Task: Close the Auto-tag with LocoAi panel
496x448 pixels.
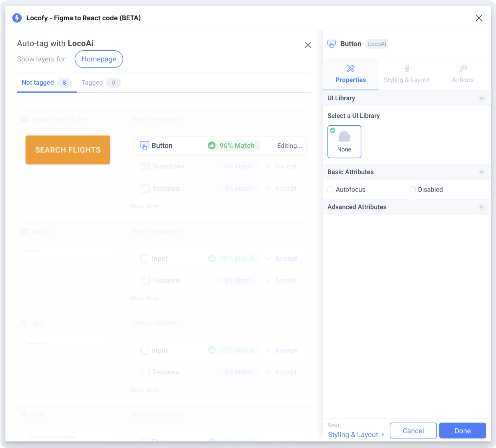Action: (x=308, y=45)
